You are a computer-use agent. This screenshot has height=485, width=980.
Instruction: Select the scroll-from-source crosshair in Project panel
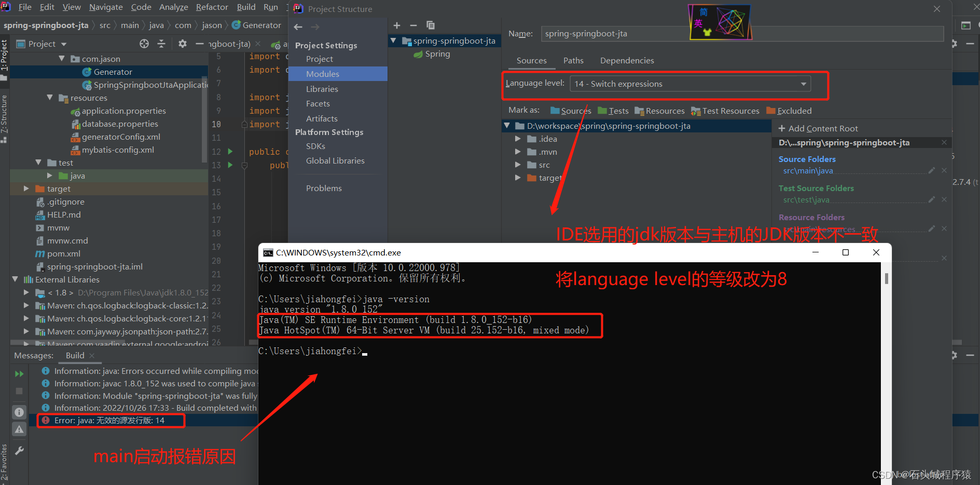pos(144,44)
